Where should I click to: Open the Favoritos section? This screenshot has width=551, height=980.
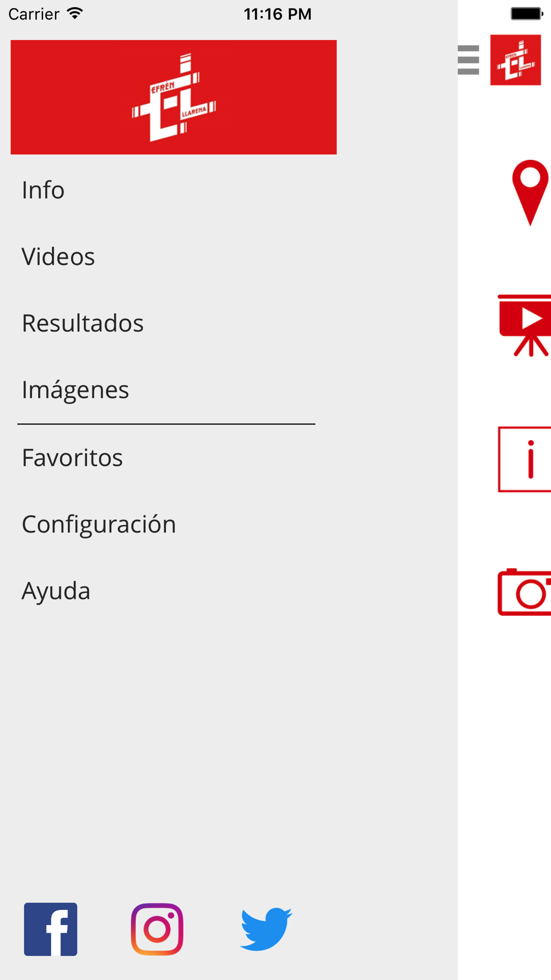(x=72, y=457)
